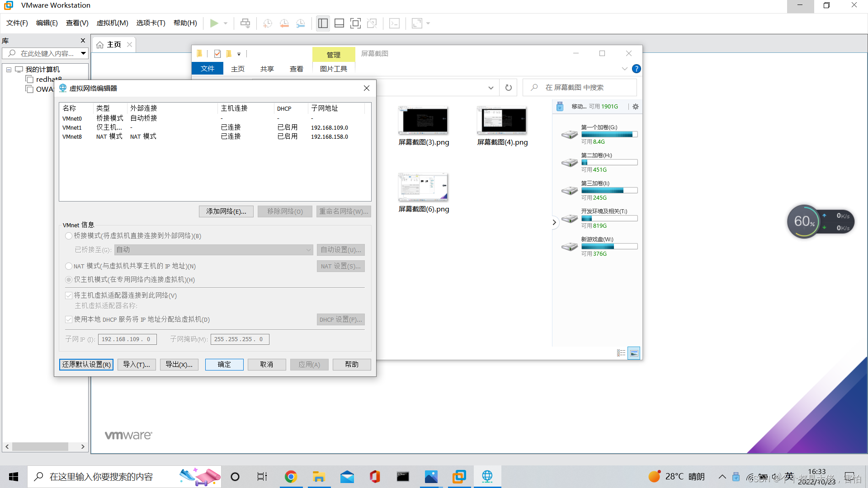Expand the drive panel side arrow
The height and width of the screenshot is (488, 868).
click(x=554, y=222)
